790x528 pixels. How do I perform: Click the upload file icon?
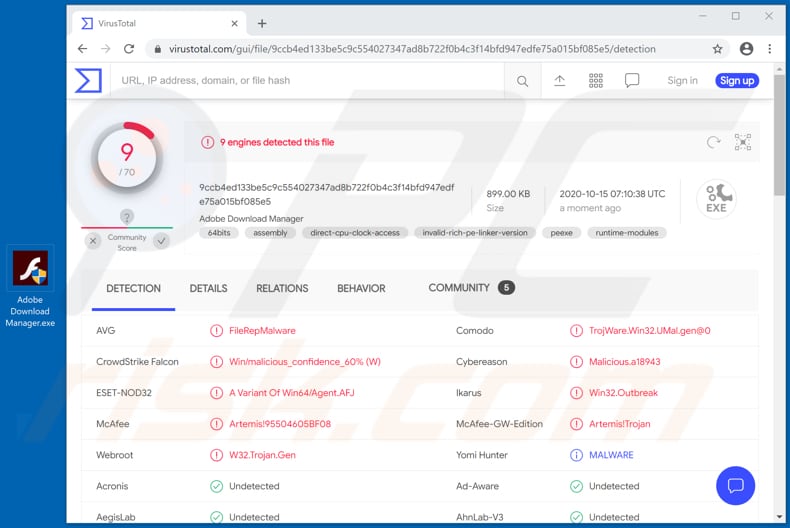point(559,81)
